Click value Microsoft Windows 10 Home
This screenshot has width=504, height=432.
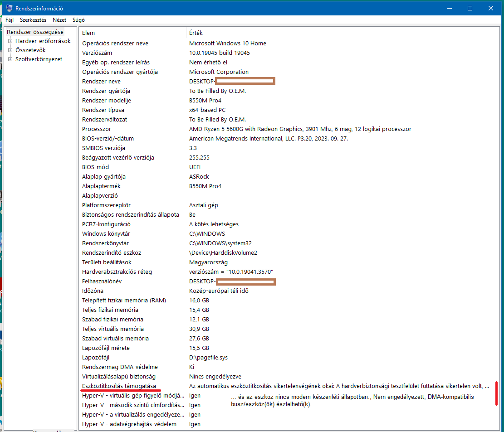pyautogui.click(x=228, y=44)
